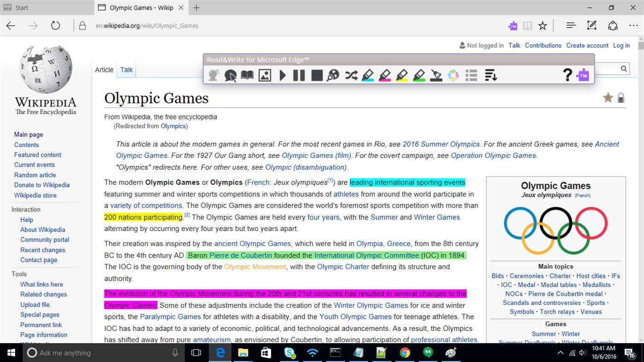The image size is (644, 362).
Task: Select the Article tab
Action: point(104,70)
